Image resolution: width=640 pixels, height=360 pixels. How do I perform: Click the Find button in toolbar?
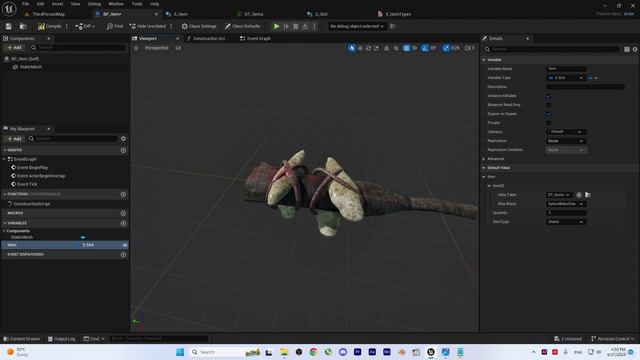[114, 26]
